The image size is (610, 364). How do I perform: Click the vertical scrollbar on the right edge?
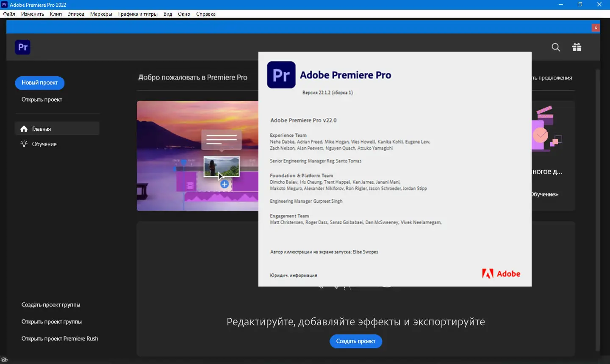(598, 210)
